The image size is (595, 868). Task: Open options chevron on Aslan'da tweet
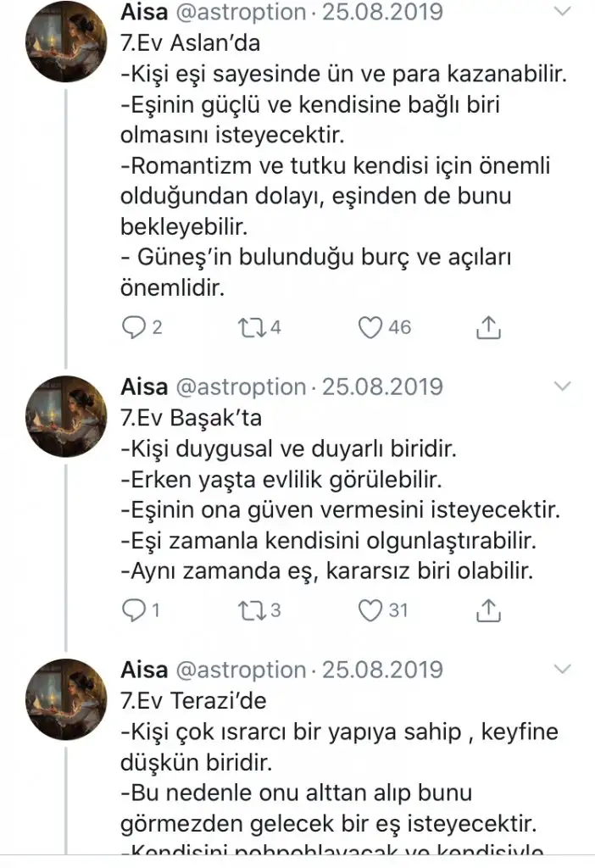[562, 12]
